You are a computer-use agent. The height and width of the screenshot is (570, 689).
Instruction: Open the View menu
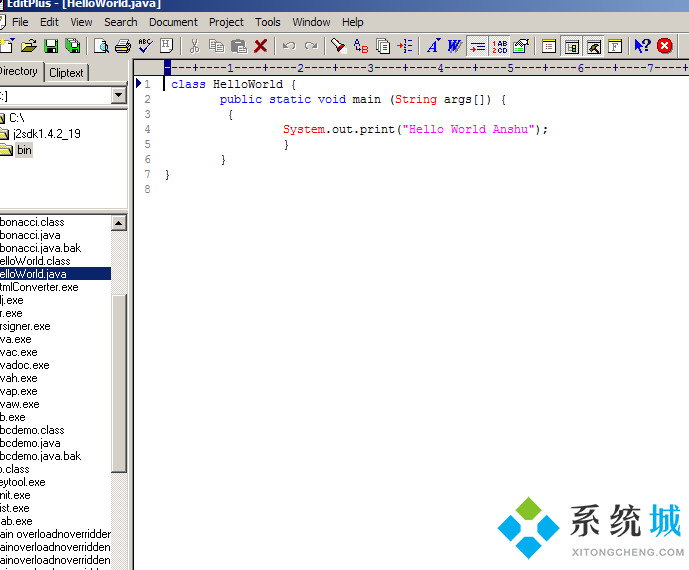81,22
